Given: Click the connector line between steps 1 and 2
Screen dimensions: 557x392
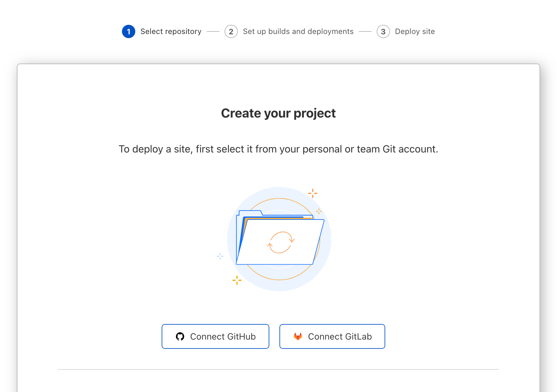Looking at the screenshot, I should tap(213, 31).
